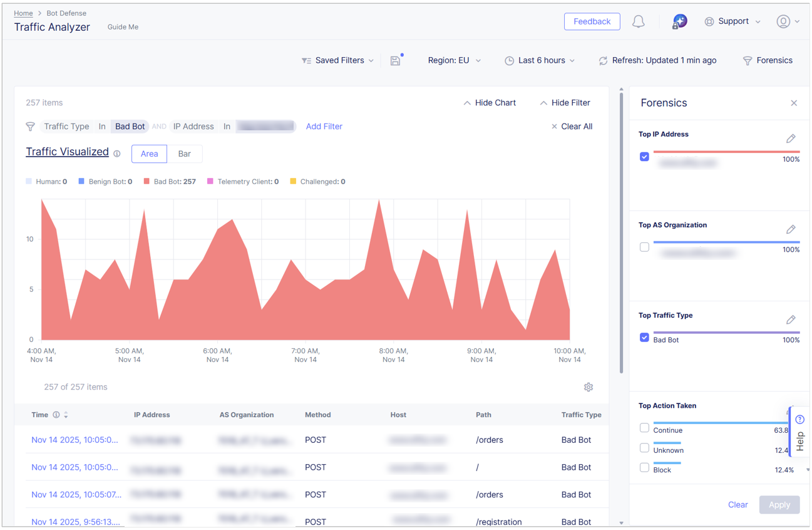Edit Top IP Address with pencil icon
812x530 pixels.
tap(791, 138)
